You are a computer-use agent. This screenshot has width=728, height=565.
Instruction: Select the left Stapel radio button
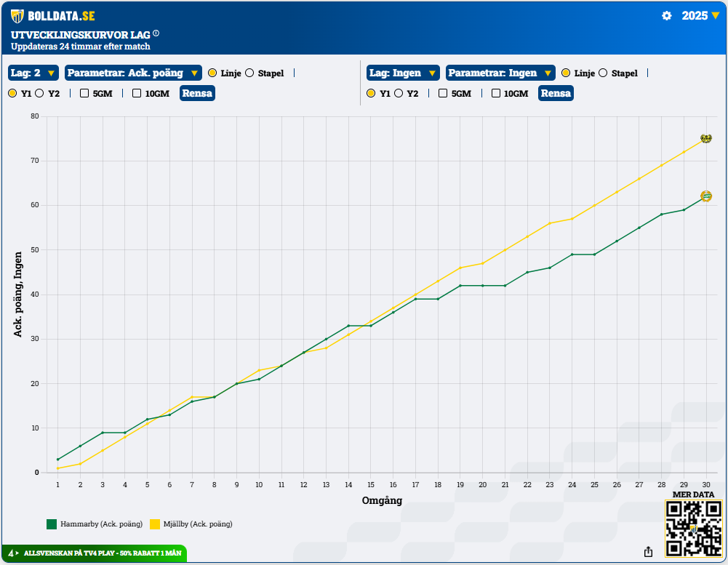pyautogui.click(x=249, y=73)
